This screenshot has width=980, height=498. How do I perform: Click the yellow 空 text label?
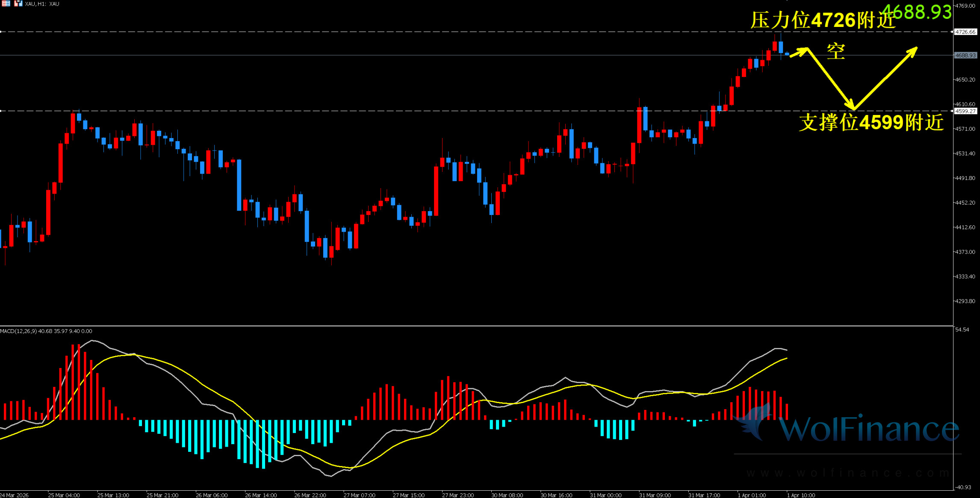(835, 52)
